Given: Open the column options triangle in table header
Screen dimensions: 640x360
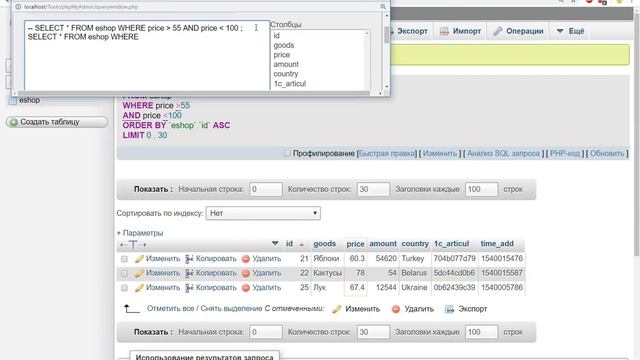Looking at the screenshot, I should tap(275, 244).
